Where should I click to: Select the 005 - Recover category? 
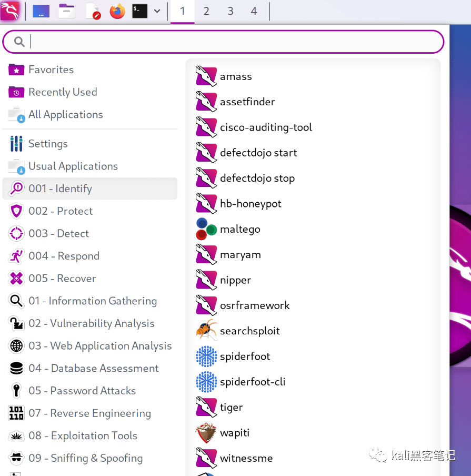pos(90,279)
